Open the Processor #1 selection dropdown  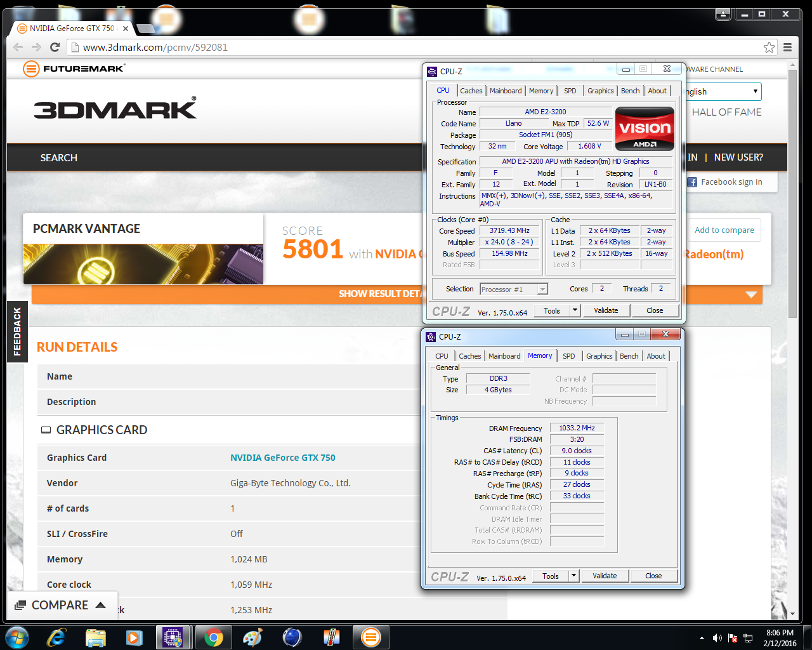(x=542, y=289)
